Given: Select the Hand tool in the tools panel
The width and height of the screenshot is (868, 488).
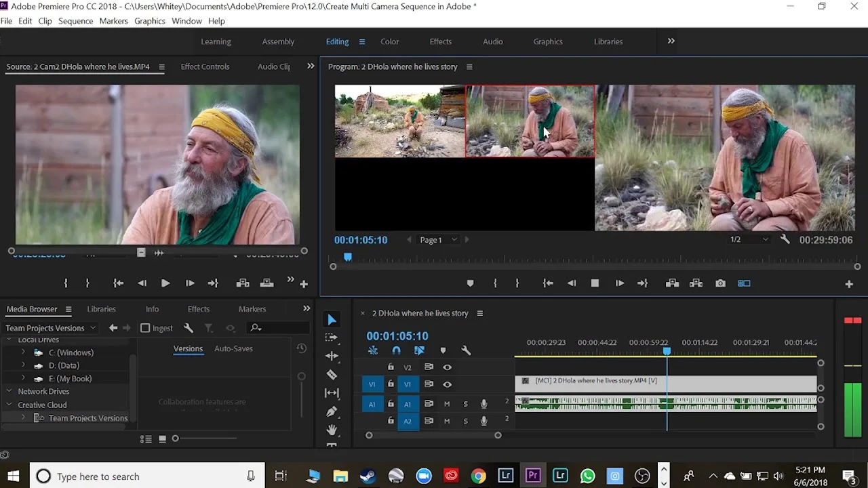Looking at the screenshot, I should coord(332,430).
